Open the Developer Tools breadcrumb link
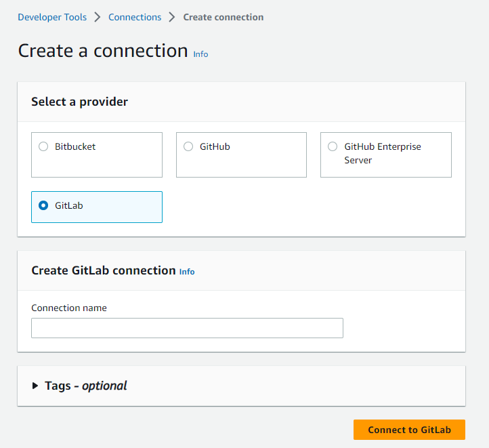Screen dimensions: 489x448 52,17
